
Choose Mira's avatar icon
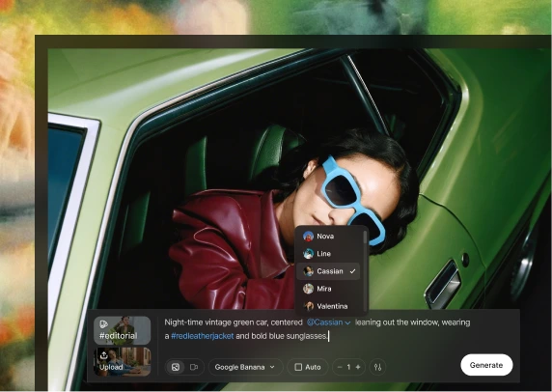309,289
